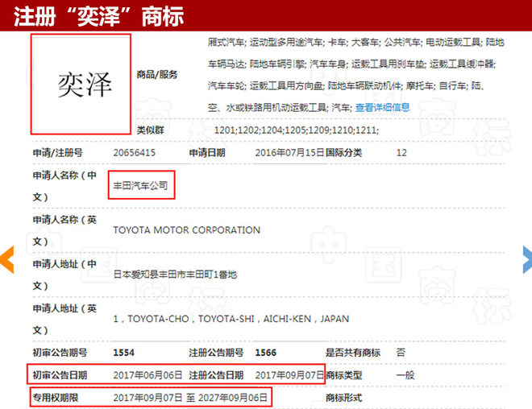
Task: Click the 奕泽 trademark image
Action: (x=81, y=84)
